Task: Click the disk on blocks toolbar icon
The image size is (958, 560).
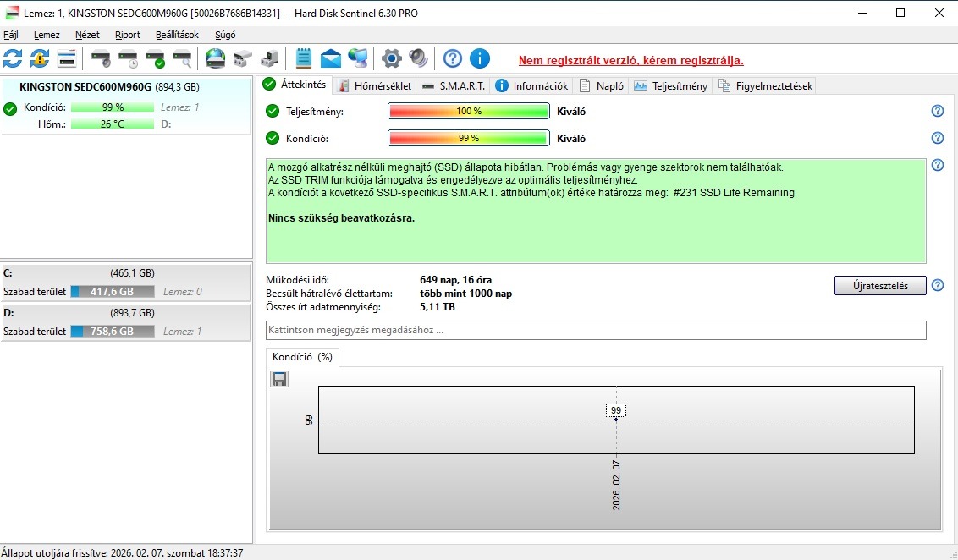Action: point(243,58)
